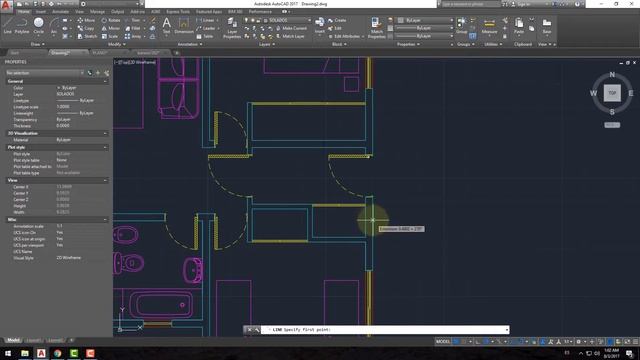Click the Group tool

tap(461, 25)
